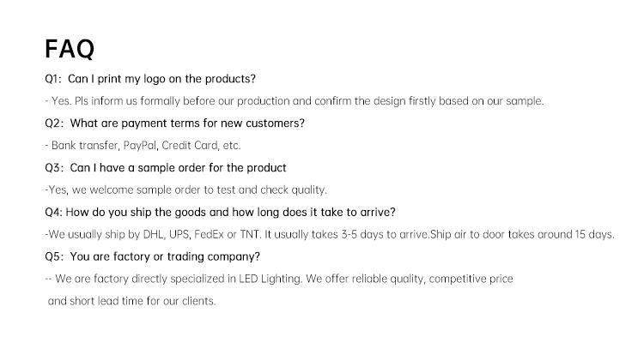Click the 'and short lead time' line
Screen dimensions: 644x343
[132, 301]
